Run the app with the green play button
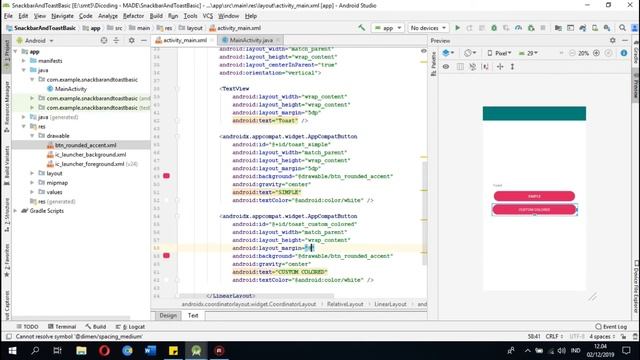This screenshot has height=360, width=640. tap(458, 28)
